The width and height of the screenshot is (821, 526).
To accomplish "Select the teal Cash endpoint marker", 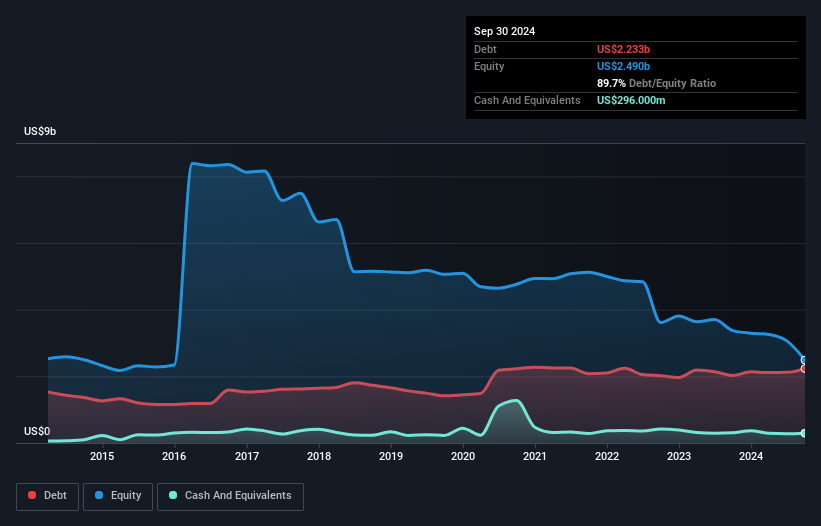I will (804, 433).
